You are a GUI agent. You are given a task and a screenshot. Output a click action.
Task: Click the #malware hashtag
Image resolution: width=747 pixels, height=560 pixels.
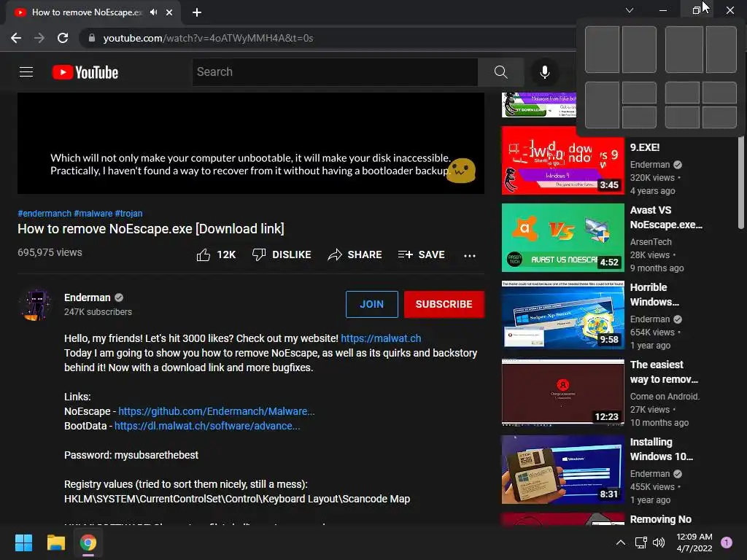[x=93, y=214]
